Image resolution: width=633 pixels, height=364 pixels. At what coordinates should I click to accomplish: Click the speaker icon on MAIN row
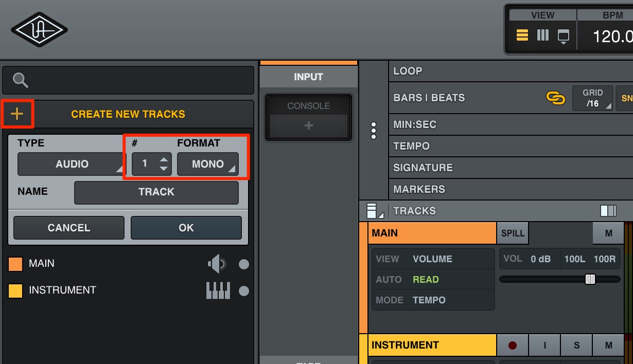click(217, 264)
